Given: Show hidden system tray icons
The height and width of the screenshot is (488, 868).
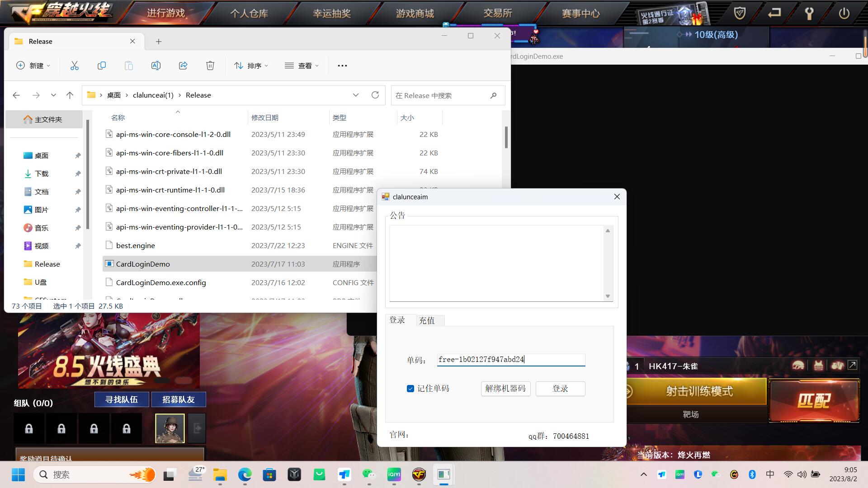Looking at the screenshot, I should click(x=644, y=474).
